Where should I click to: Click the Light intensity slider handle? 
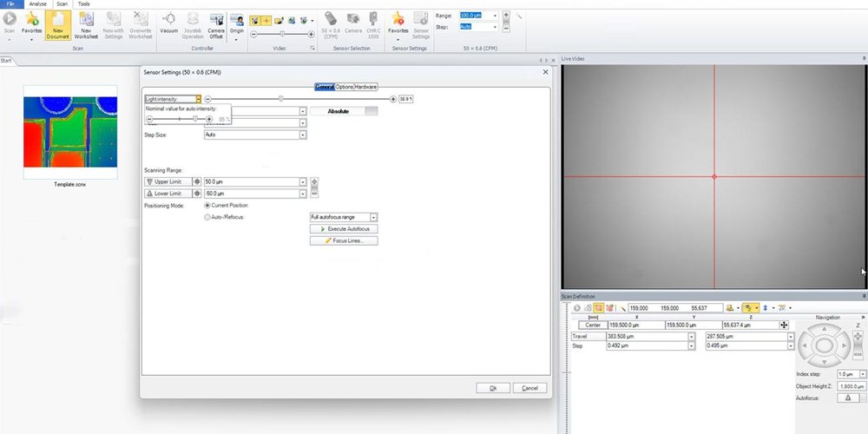tap(280, 99)
